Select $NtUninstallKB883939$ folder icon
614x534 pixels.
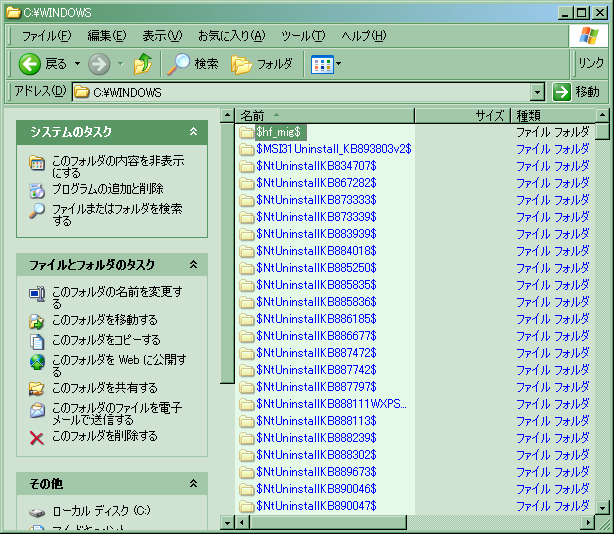point(247,235)
